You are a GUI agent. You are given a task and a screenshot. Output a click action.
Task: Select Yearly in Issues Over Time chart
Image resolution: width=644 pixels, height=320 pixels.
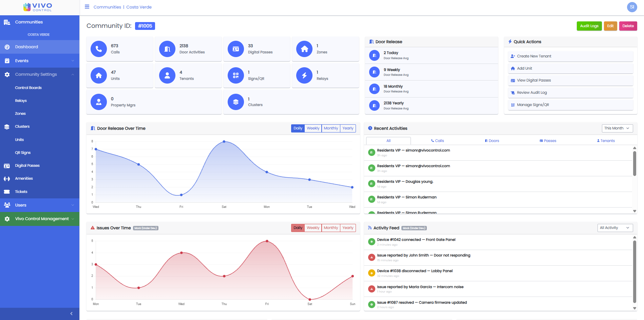pos(348,228)
